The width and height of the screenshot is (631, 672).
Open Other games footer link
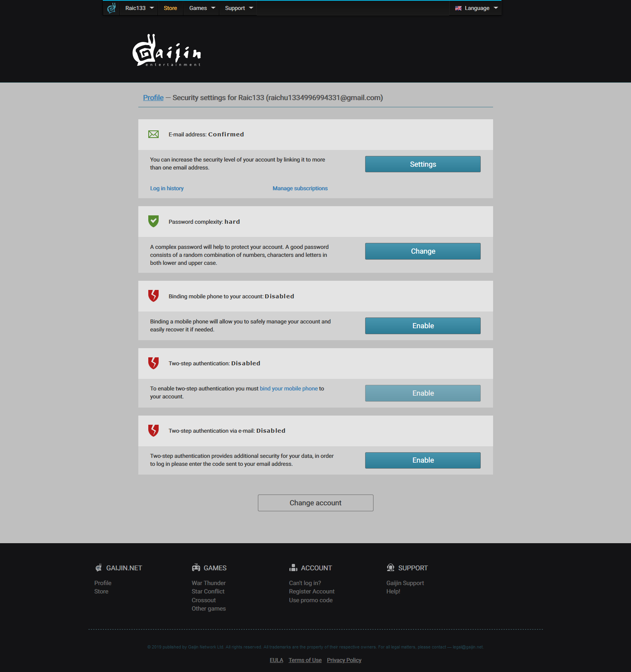[x=209, y=609]
